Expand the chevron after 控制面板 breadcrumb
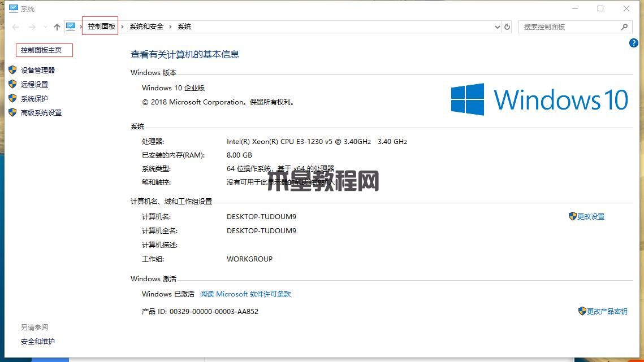 click(122, 27)
